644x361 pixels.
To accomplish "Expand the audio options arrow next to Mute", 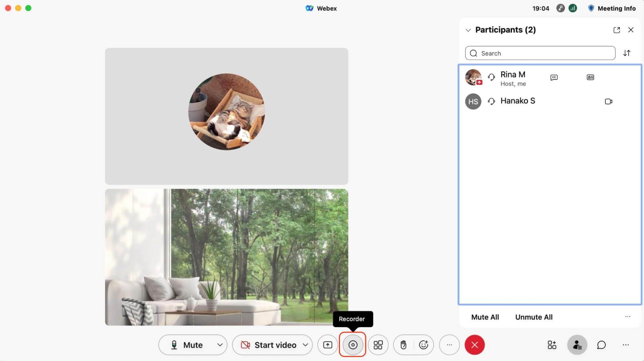I will 220,345.
